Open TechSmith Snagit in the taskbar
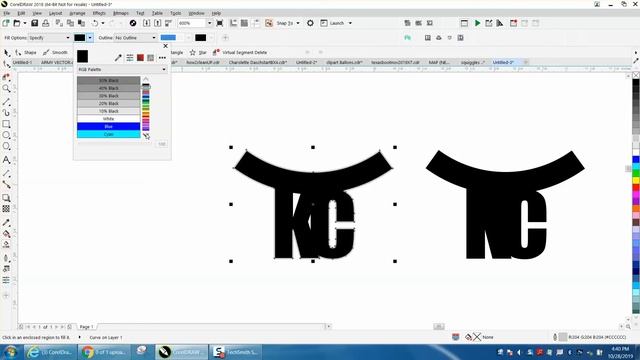 [x=236, y=352]
